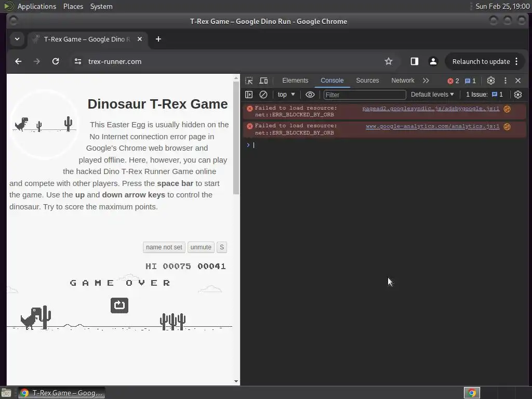This screenshot has width=532, height=399.
Task: Click the circular dino game thumbnail image
Action: tap(45, 125)
